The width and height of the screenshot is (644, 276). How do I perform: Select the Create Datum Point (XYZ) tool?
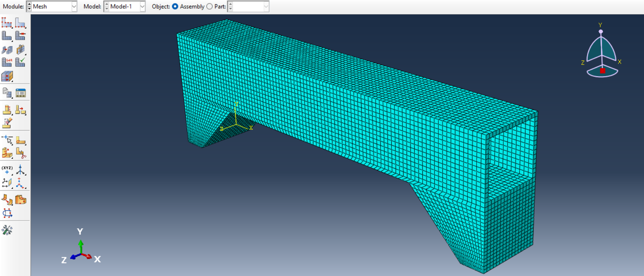pyautogui.click(x=7, y=170)
